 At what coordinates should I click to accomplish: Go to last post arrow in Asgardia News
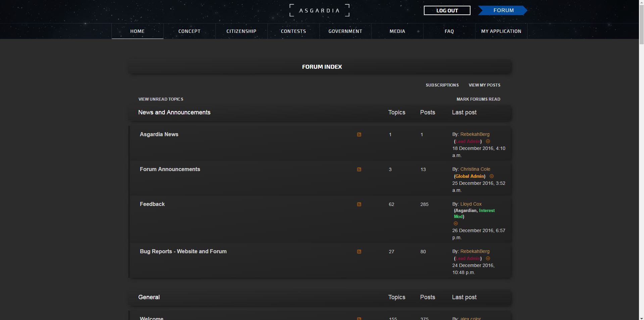tap(488, 141)
